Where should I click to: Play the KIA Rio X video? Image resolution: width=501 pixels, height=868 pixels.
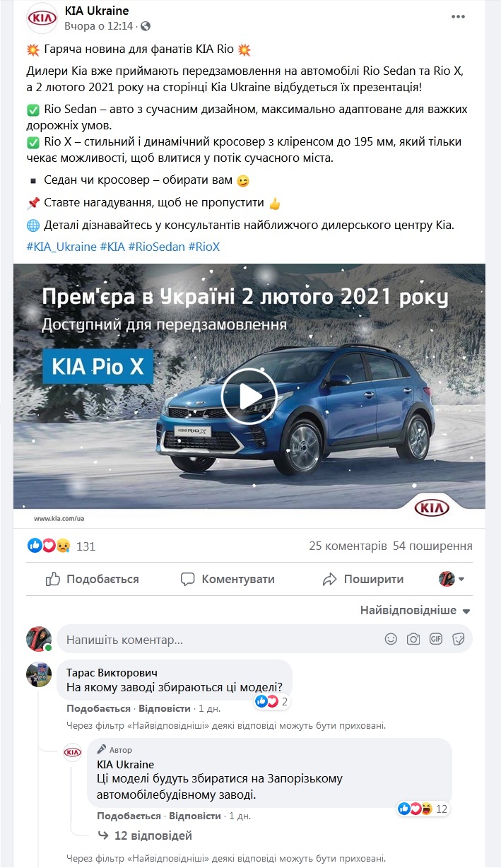point(249,397)
